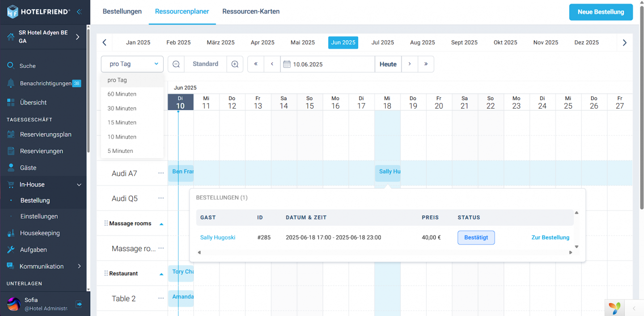Viewport: 644px width, 316px height.
Task: Open Zur Bestellung link
Action: tap(550, 237)
